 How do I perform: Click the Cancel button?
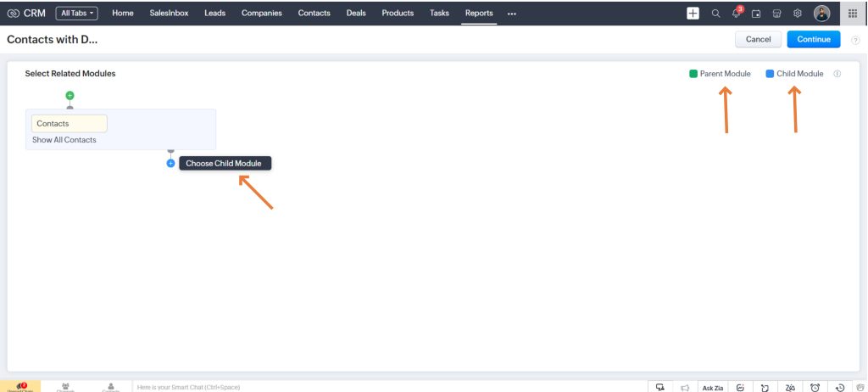(758, 39)
